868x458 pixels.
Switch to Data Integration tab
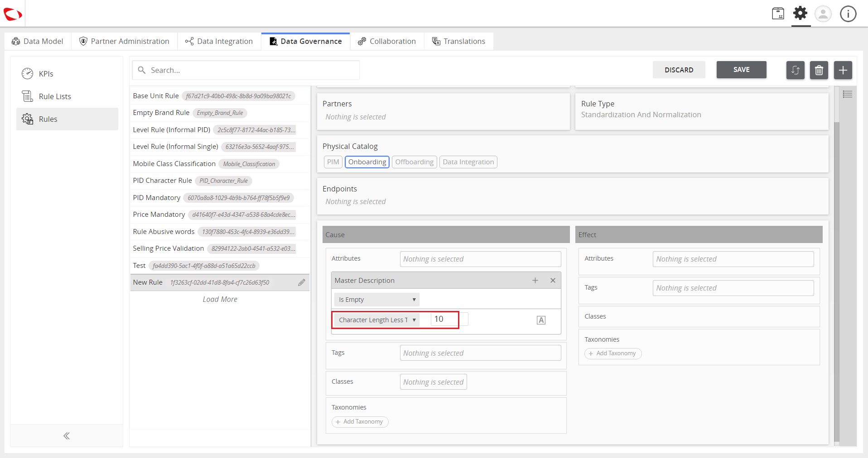(219, 41)
